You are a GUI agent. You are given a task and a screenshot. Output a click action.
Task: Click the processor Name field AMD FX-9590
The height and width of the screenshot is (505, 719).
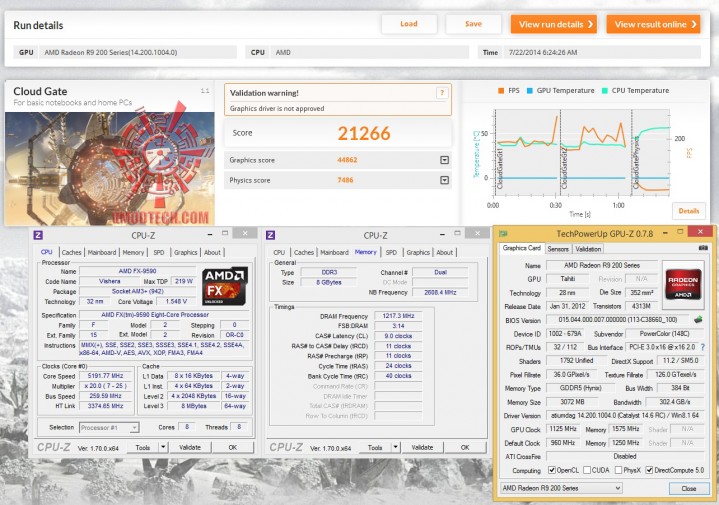click(138, 271)
